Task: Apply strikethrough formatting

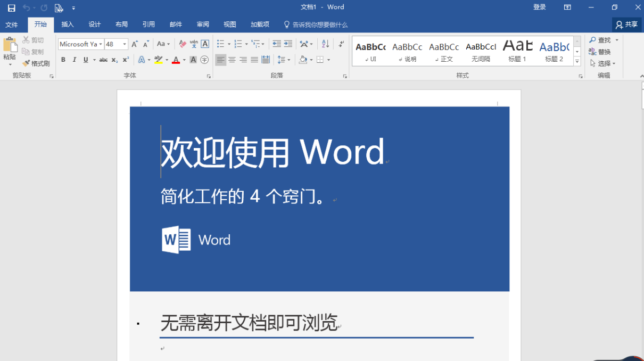Action: coord(103,60)
